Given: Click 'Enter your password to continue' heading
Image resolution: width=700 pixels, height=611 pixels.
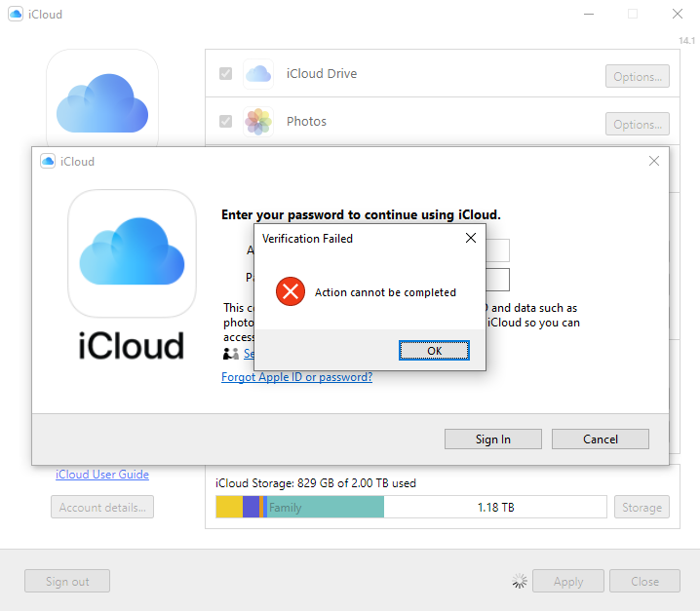Looking at the screenshot, I should point(361,214).
